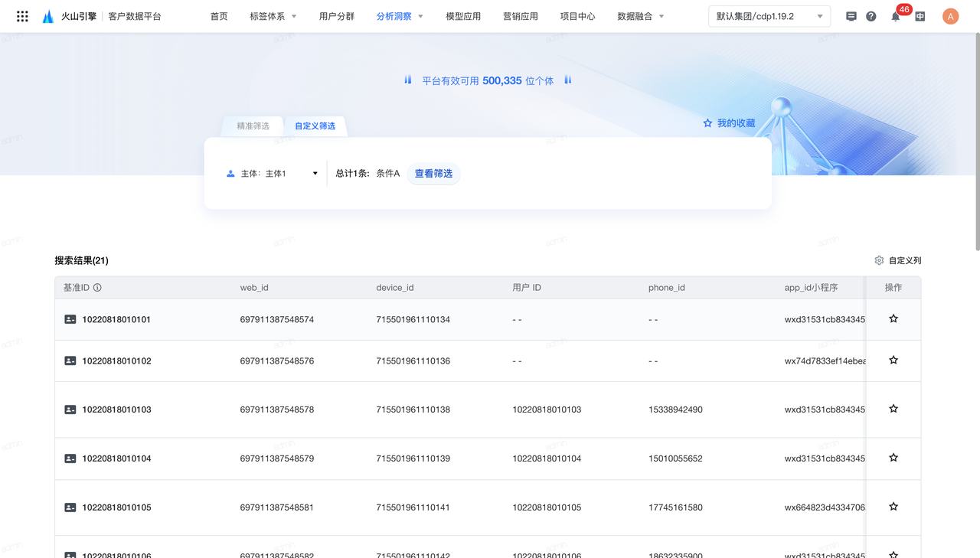Open 我的收藏 link
Viewport: 980px width, 558px height.
(736, 123)
